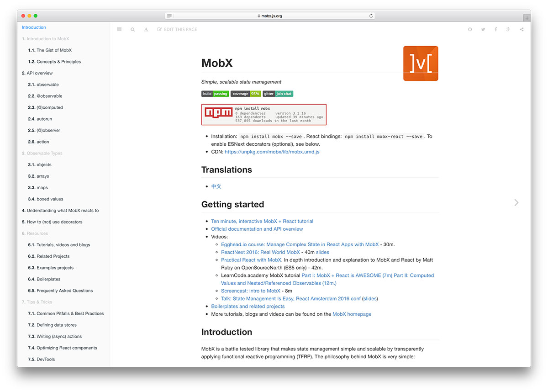Select (@)observer chapter
Viewport: 548px width, 392px height.
pos(44,130)
